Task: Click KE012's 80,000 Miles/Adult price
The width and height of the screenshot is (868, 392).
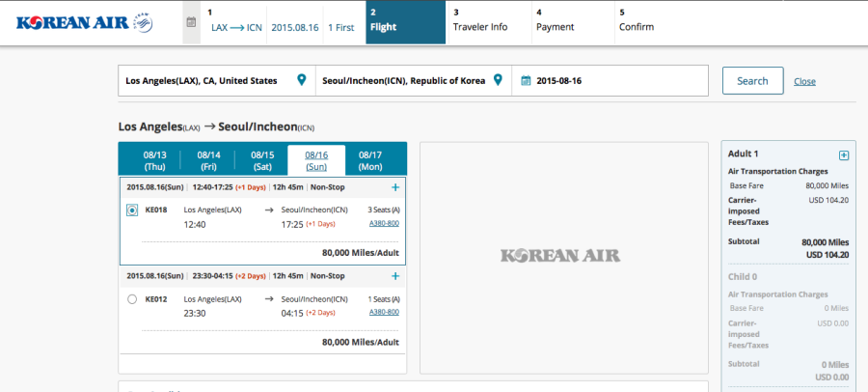Action: (x=361, y=342)
